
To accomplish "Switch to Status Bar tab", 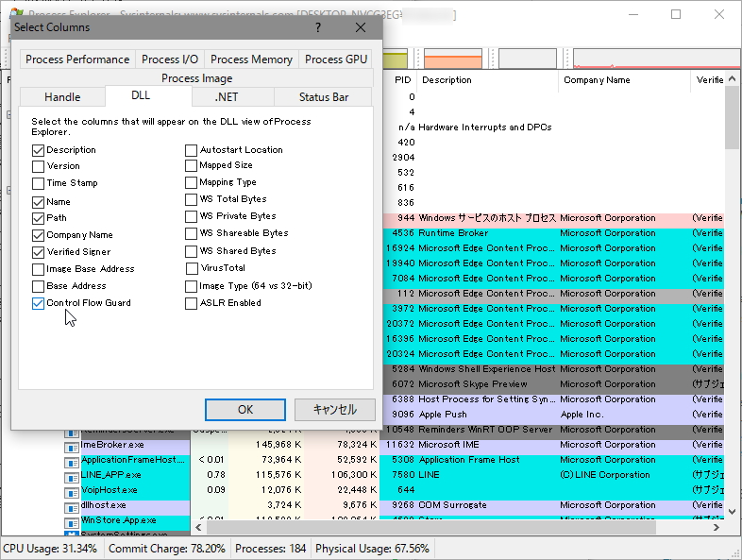I will (324, 97).
